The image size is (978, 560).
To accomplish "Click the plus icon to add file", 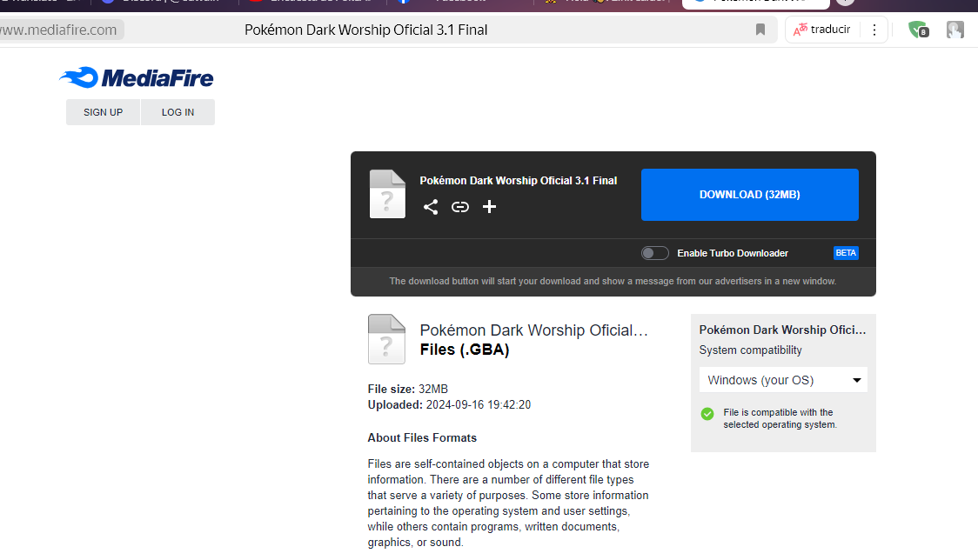I will [x=490, y=207].
